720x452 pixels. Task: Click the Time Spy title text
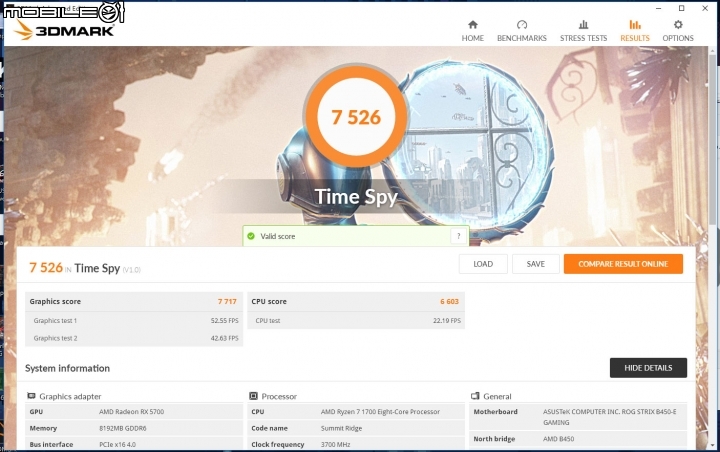point(356,197)
